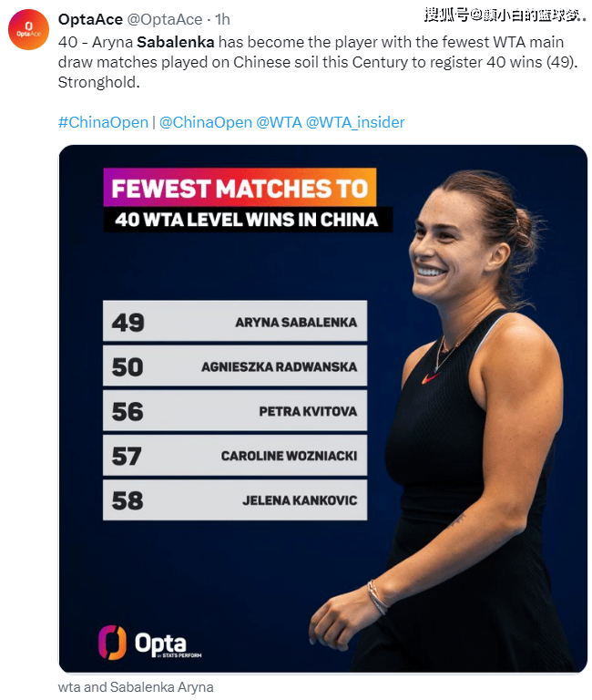Select the Caroline Wozniacki 57 row

[235, 455]
